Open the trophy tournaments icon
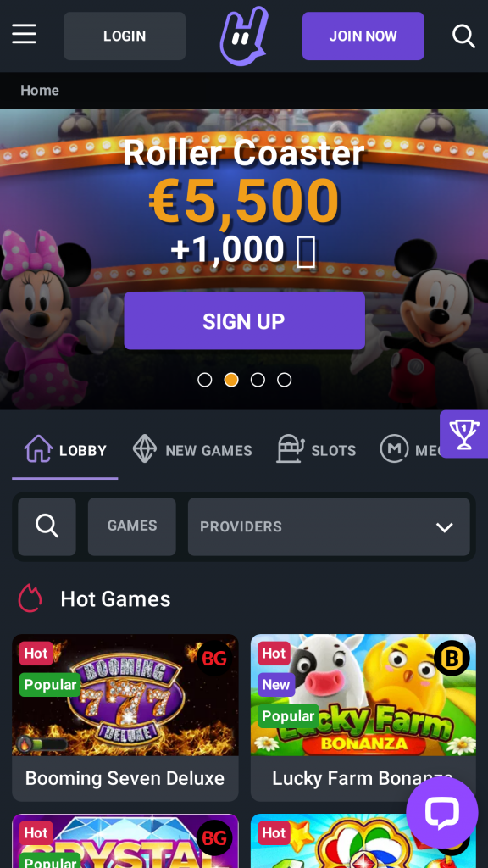The width and height of the screenshot is (488, 868). pyautogui.click(x=463, y=435)
